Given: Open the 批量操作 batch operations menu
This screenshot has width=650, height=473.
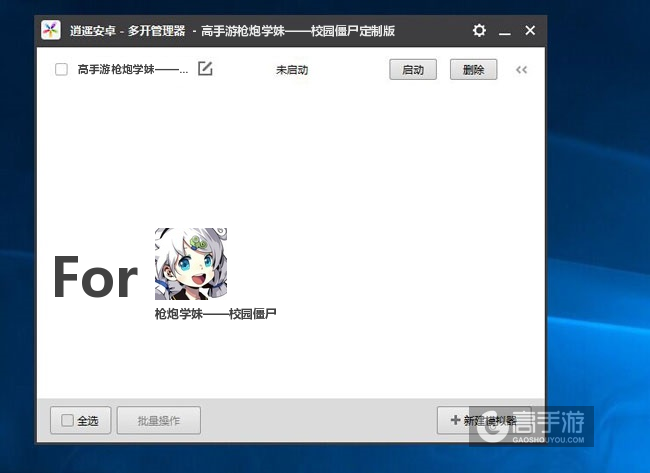Looking at the screenshot, I should click(158, 421).
